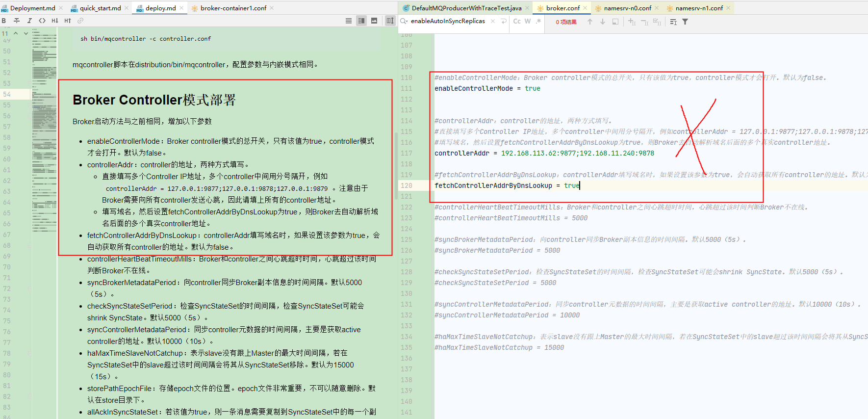Toggle Regex search option
The height and width of the screenshot is (419, 868).
(x=538, y=21)
